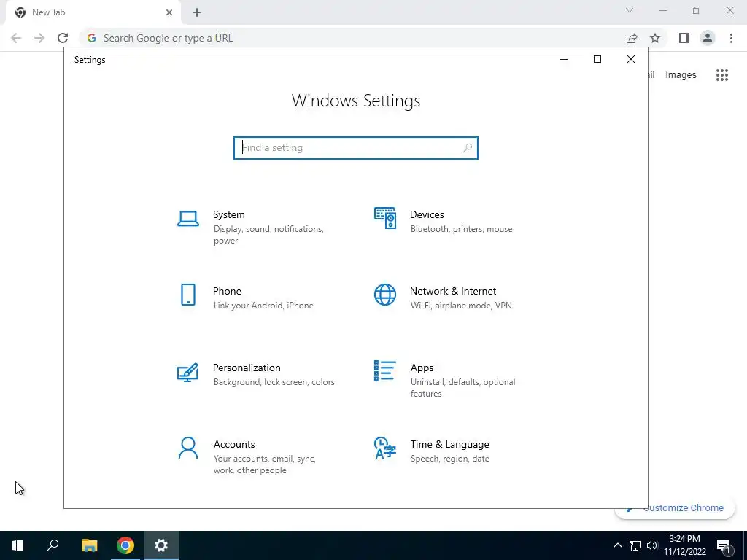This screenshot has width=747, height=560.
Task: Share this page from the address bar
Action: click(x=632, y=38)
